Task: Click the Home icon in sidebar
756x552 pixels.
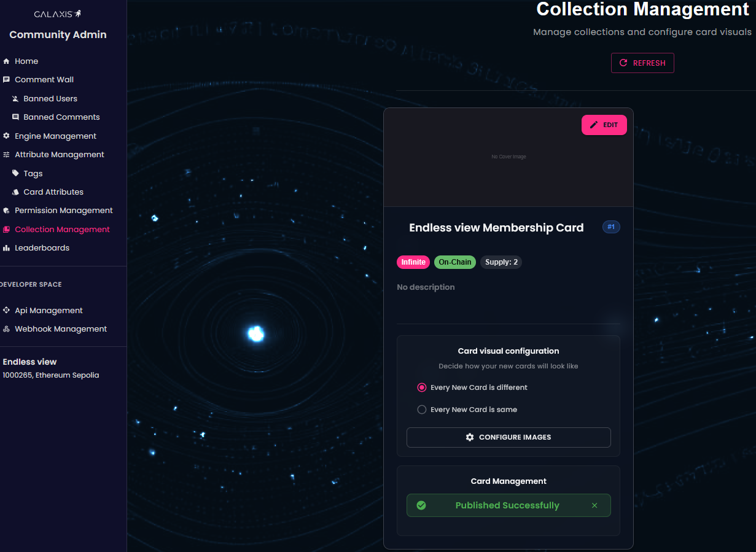Action: click(x=6, y=61)
